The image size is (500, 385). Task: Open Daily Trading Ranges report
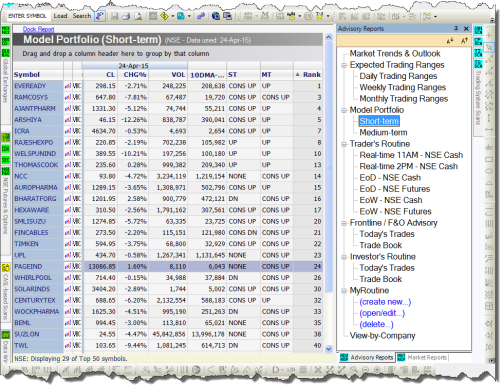click(x=398, y=76)
